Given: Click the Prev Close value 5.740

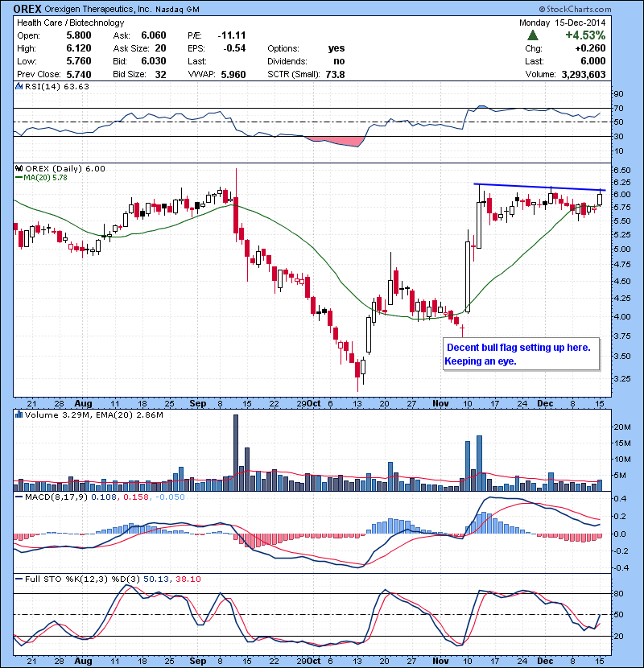Looking at the screenshot, I should 79,75.
